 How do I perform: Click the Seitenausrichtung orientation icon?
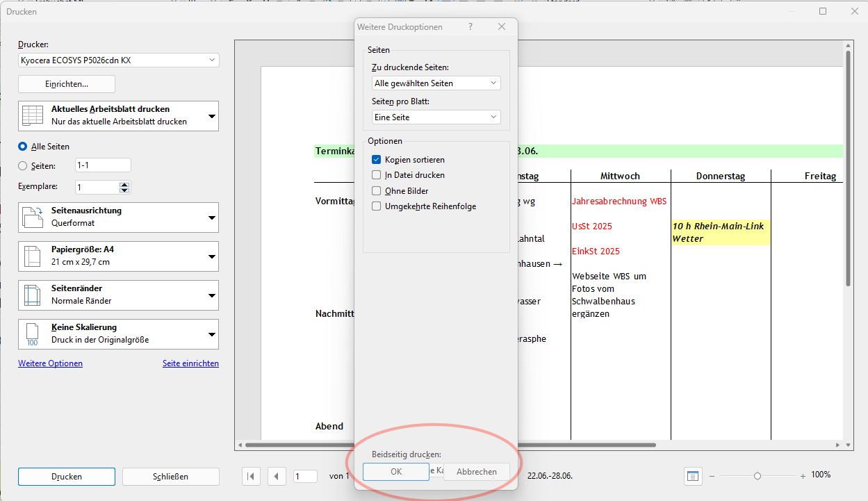click(x=33, y=217)
